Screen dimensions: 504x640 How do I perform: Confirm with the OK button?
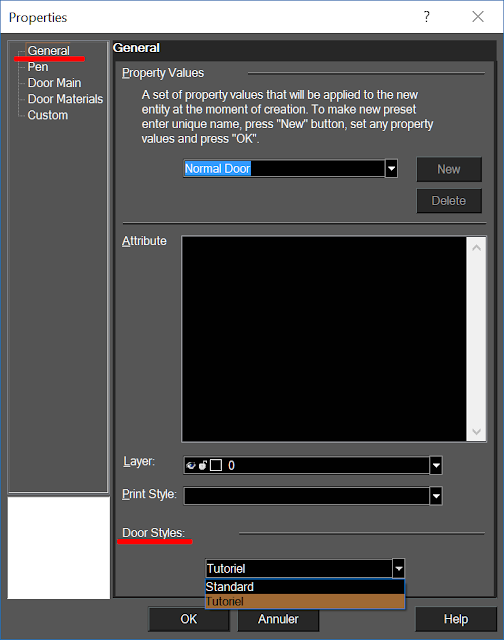[189, 619]
